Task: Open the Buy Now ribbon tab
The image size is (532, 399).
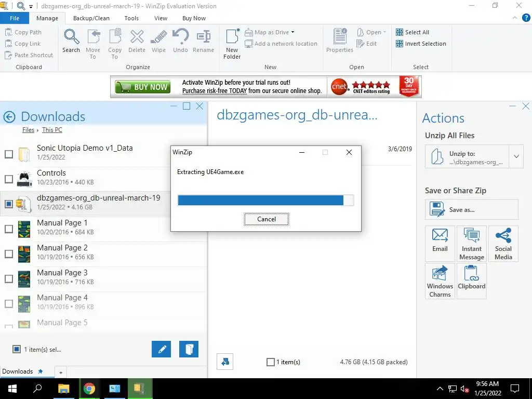Action: [194, 18]
